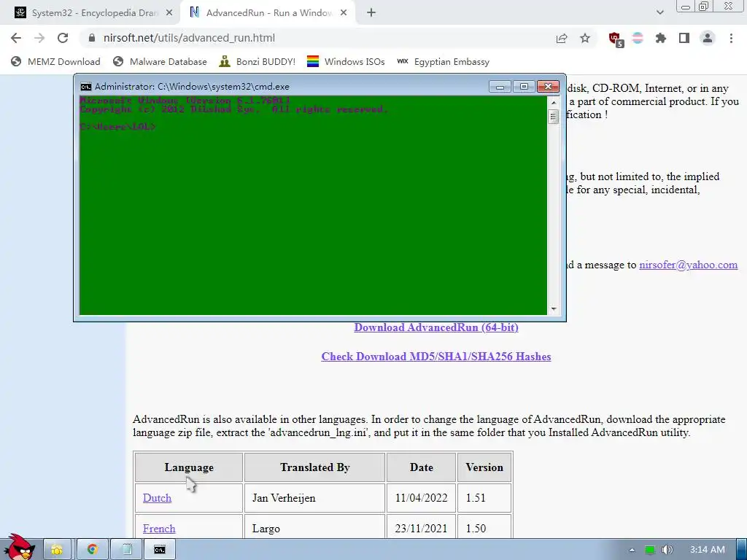Maximize the cmd.exe window
Viewport: 747px width, 560px height.
pyautogui.click(x=524, y=87)
